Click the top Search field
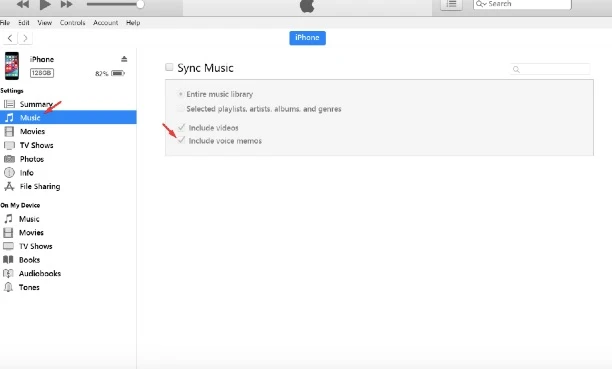612x369 pixels. tap(522, 4)
